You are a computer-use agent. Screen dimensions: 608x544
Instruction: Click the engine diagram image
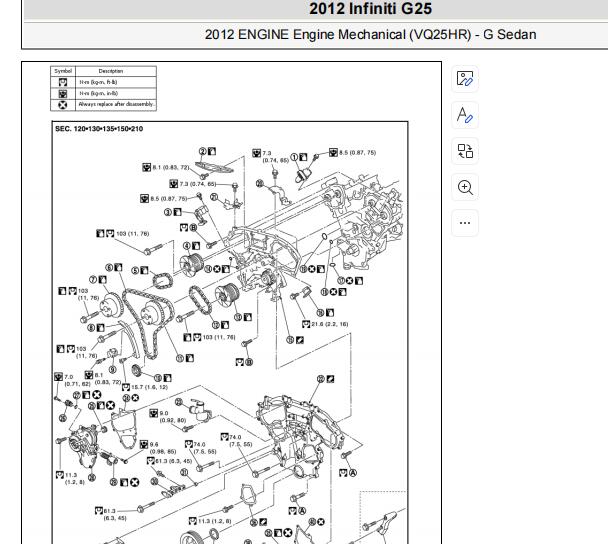(x=230, y=332)
